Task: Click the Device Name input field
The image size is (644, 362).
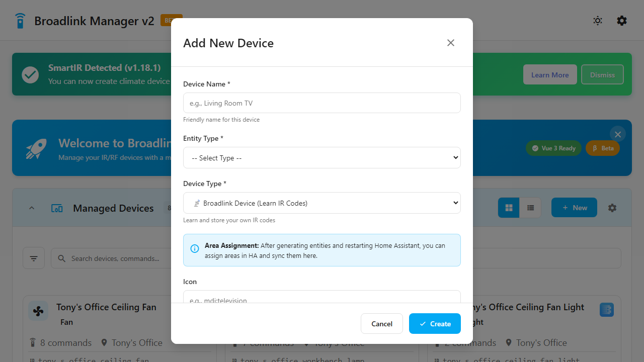Action: tap(322, 103)
